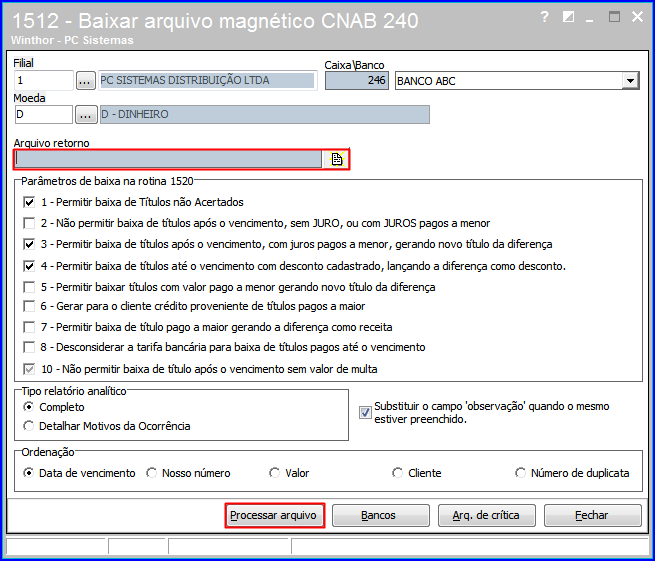Toggle option 1 Permitir baixa de Títulos não Acertados
Screen dimensions: 655x561
29,203
